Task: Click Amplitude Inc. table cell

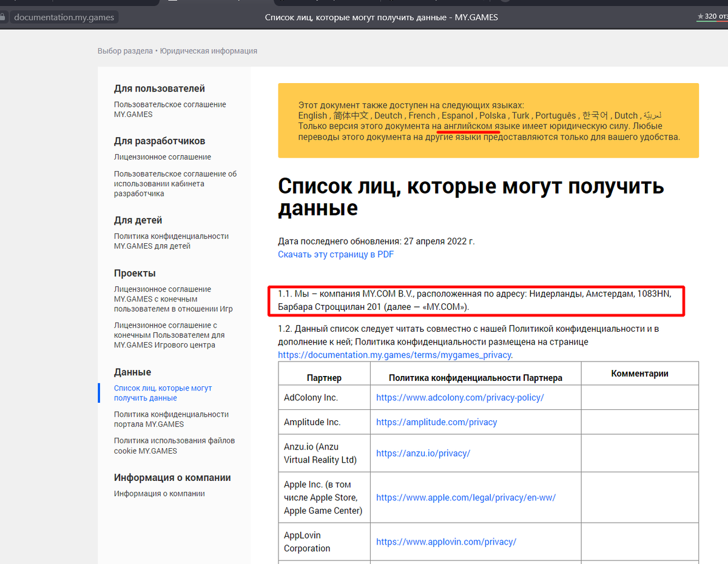Action: pyautogui.click(x=324, y=422)
